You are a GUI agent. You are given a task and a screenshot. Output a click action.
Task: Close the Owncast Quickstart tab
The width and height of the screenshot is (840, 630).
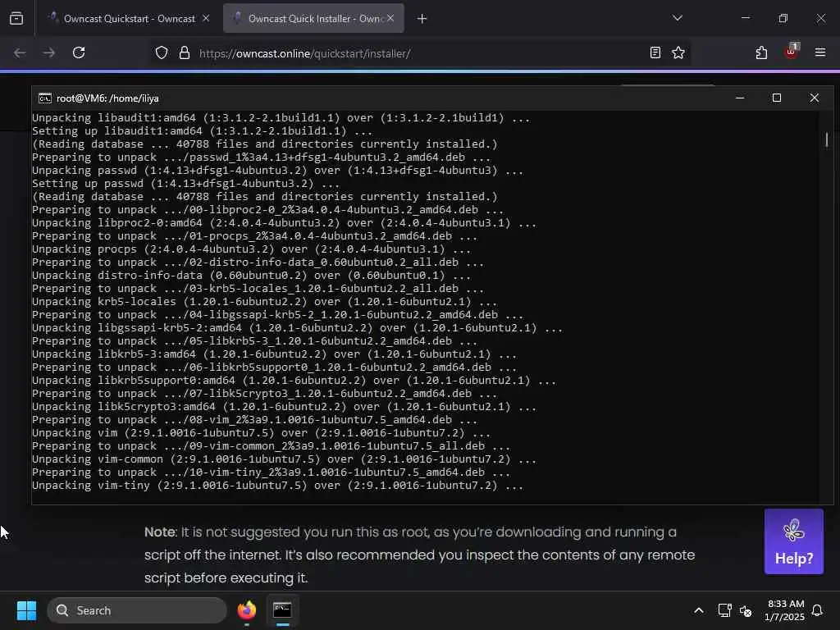(206, 19)
